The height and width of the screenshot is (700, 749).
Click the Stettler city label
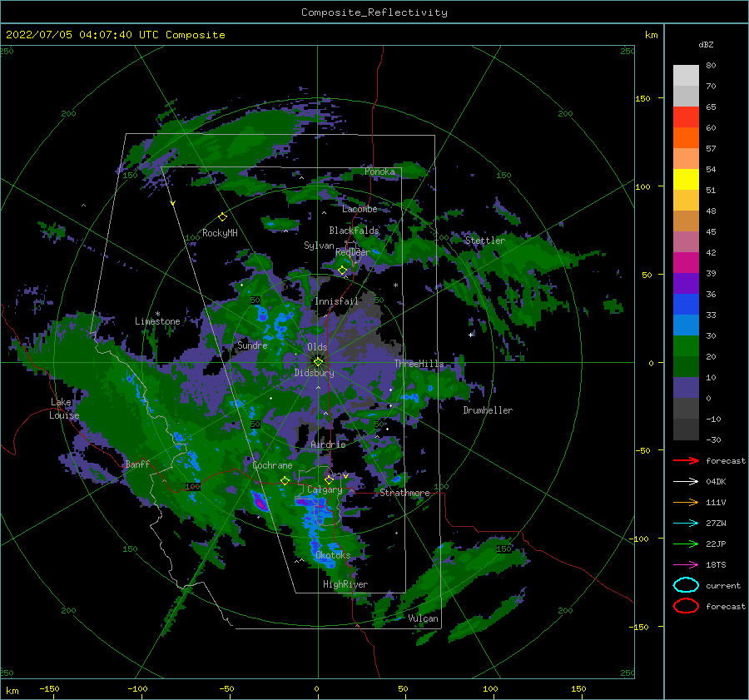(485, 241)
